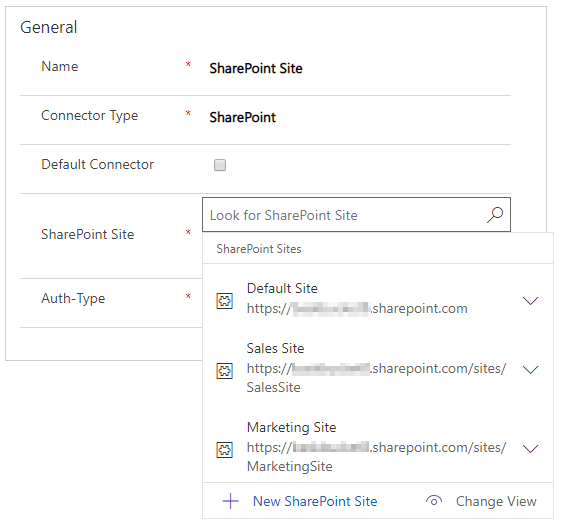
Task: Click the Default Connector label
Action: (98, 164)
